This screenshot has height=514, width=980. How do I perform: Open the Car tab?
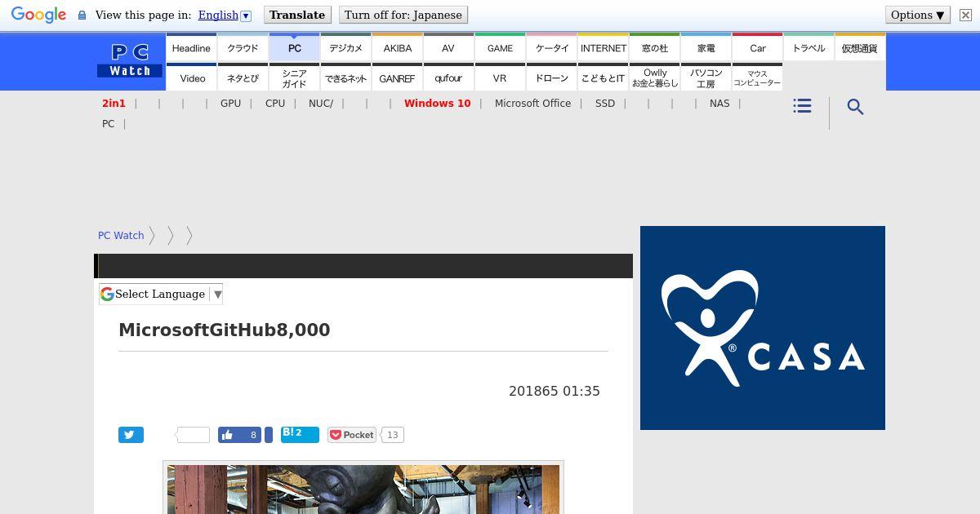757,47
